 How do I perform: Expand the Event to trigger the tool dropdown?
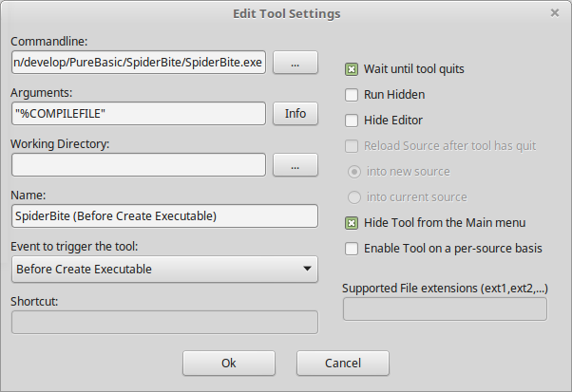164,269
